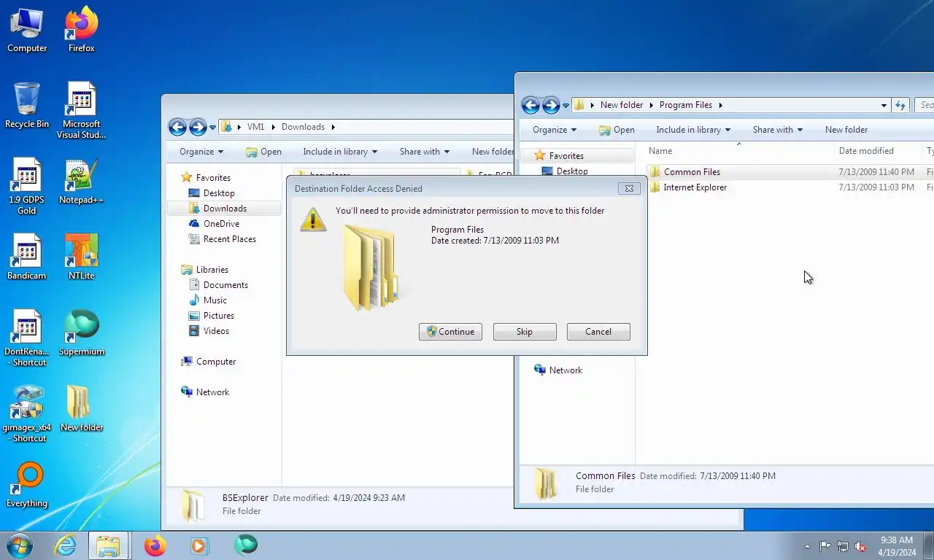This screenshot has height=560, width=934.
Task: Select the DontRena... Shortcut desktop icon
Action: [27, 338]
